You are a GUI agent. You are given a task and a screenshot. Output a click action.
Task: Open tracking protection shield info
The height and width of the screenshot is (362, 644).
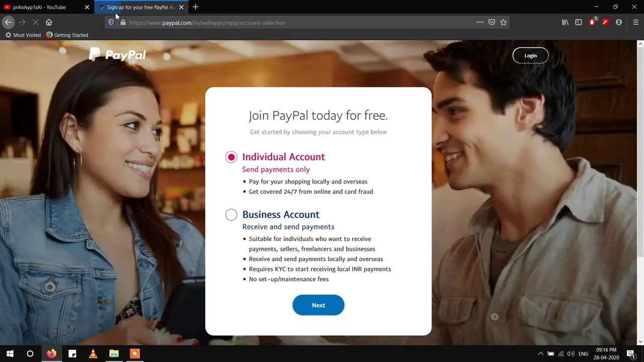click(111, 23)
